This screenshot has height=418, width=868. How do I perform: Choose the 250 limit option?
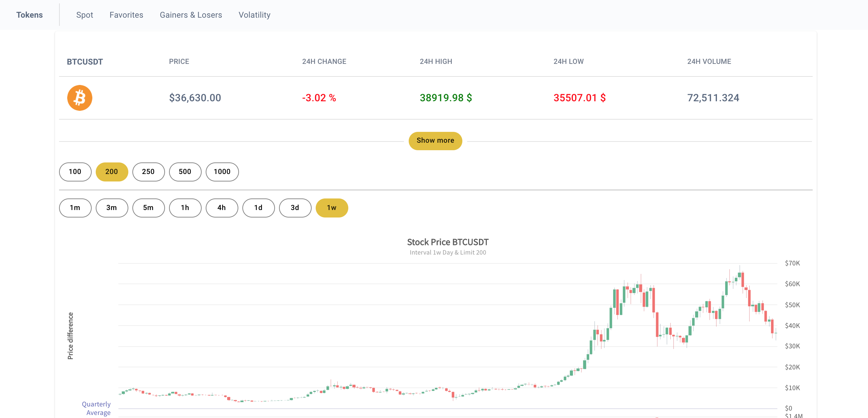(x=148, y=172)
